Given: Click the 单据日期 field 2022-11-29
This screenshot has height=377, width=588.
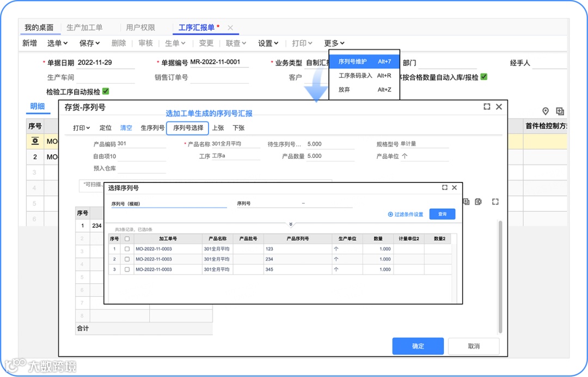Looking at the screenshot, I should click(106, 63).
